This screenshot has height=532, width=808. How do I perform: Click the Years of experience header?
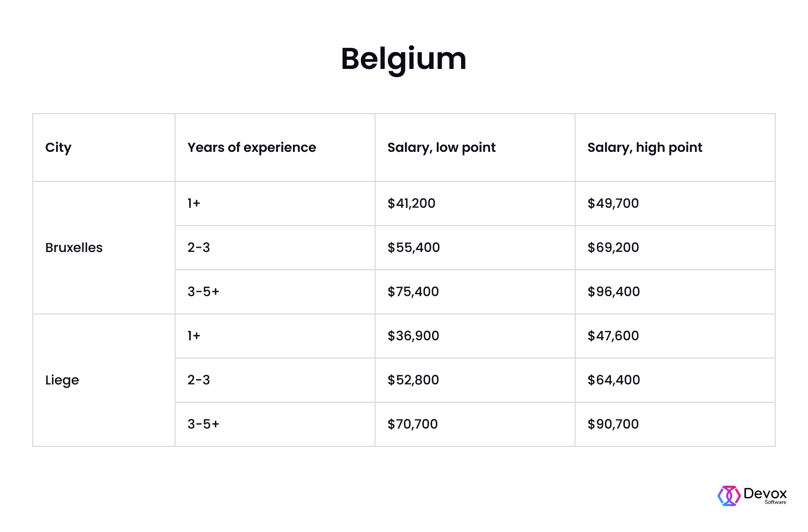pos(252,148)
